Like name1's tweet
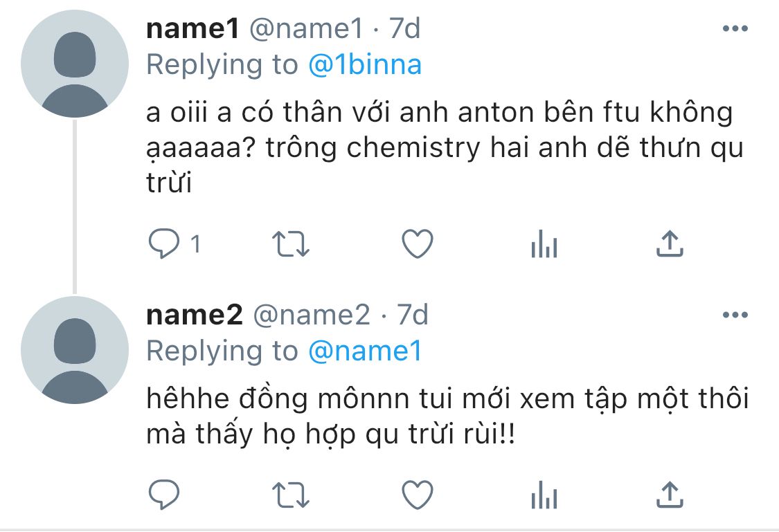The image size is (779, 532). pyautogui.click(x=418, y=244)
